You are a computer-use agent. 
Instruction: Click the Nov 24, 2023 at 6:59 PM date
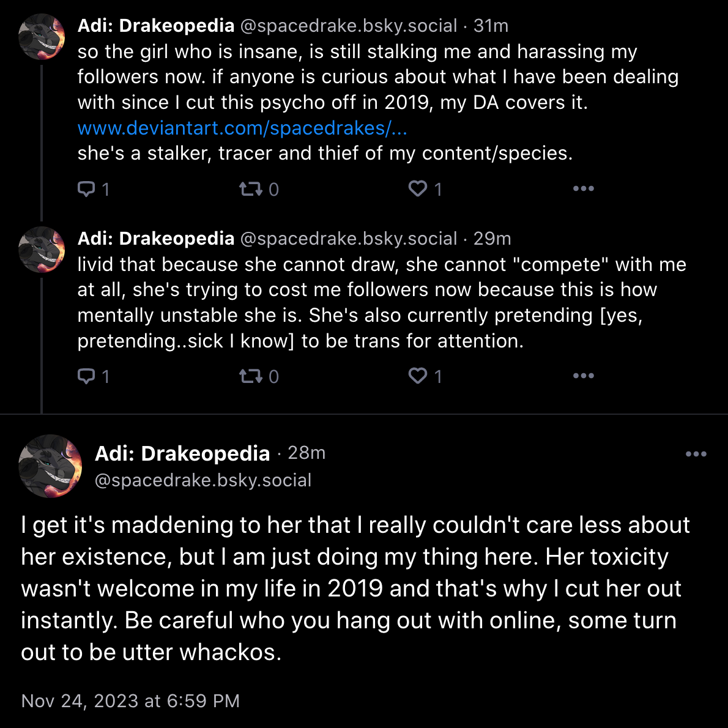(x=130, y=701)
